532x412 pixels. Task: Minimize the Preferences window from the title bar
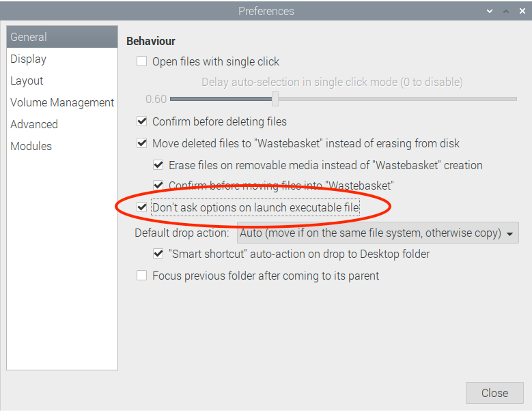click(x=490, y=12)
